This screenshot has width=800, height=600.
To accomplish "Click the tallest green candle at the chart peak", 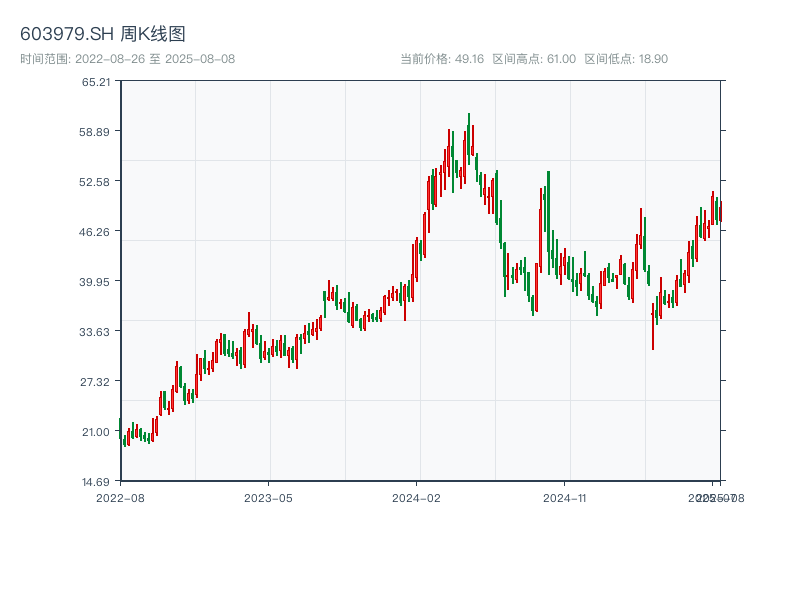I will point(469,139).
